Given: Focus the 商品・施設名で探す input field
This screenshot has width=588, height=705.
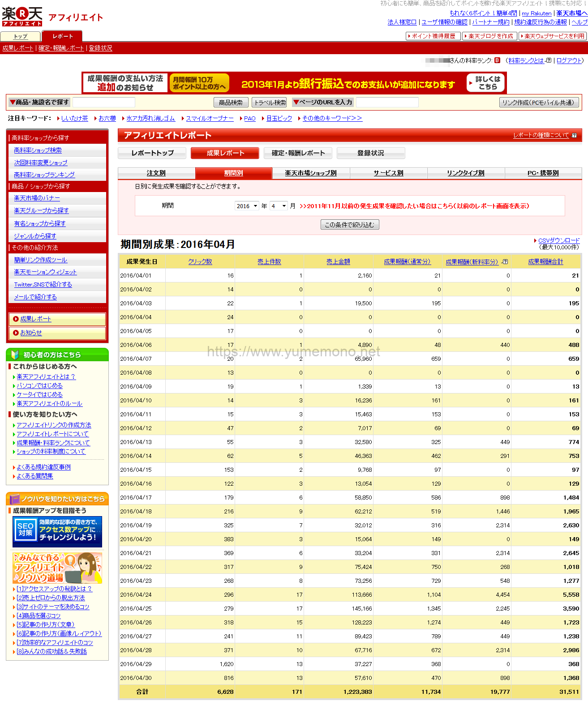Looking at the screenshot, I should point(104,103).
